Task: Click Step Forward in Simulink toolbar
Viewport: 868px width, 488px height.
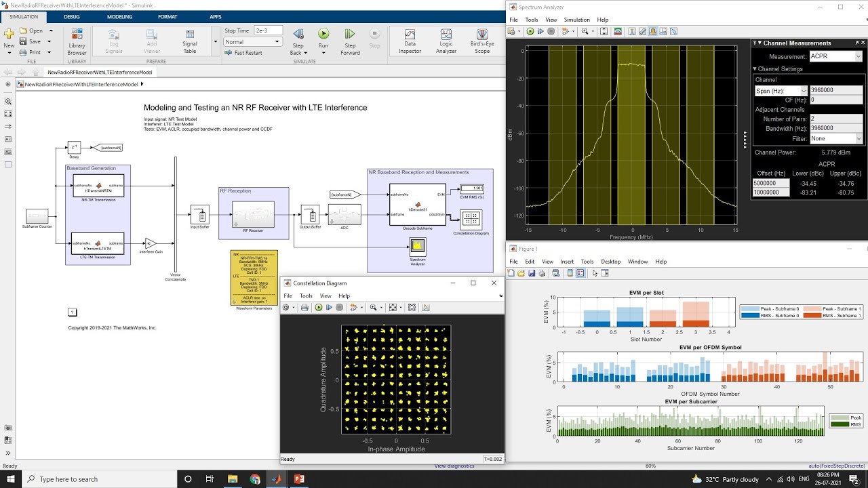Action: (350, 41)
